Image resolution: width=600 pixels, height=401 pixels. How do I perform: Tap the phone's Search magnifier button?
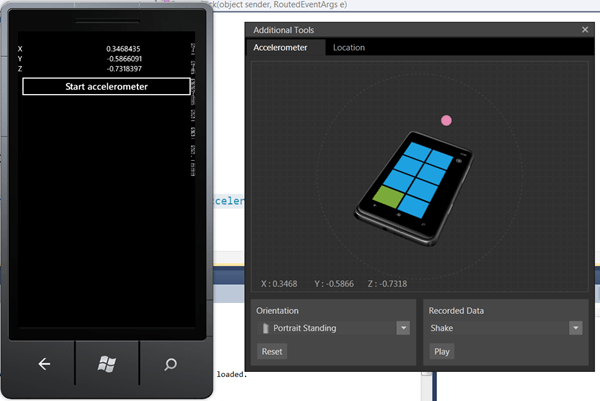click(x=170, y=364)
